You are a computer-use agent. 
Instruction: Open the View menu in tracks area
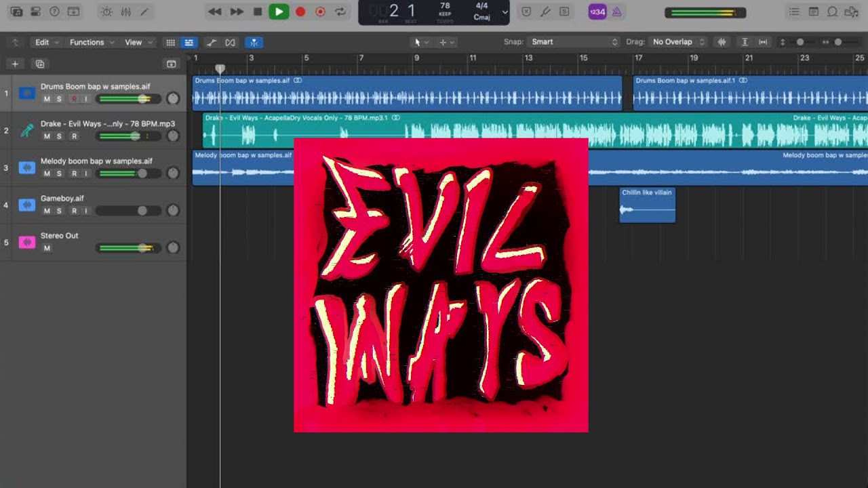(x=138, y=42)
